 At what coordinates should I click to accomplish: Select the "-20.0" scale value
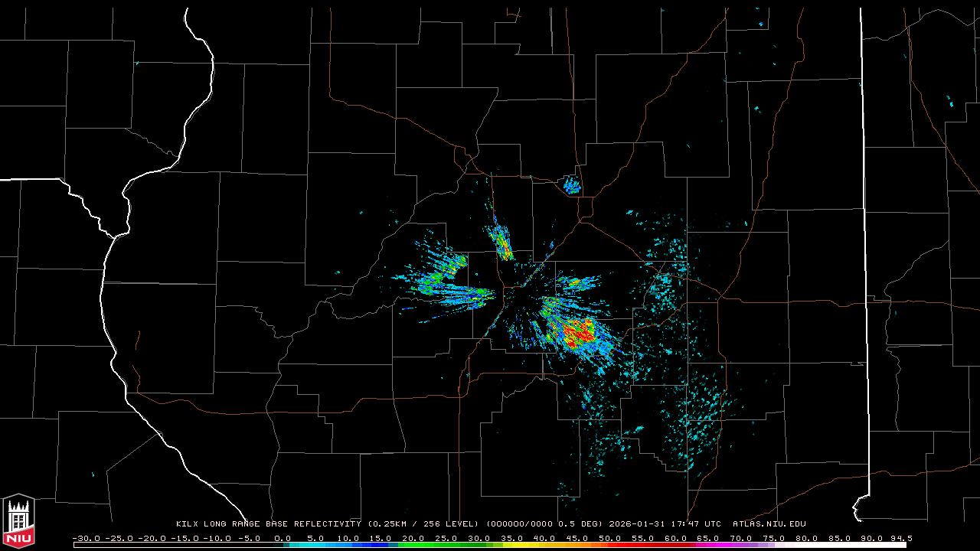152,538
